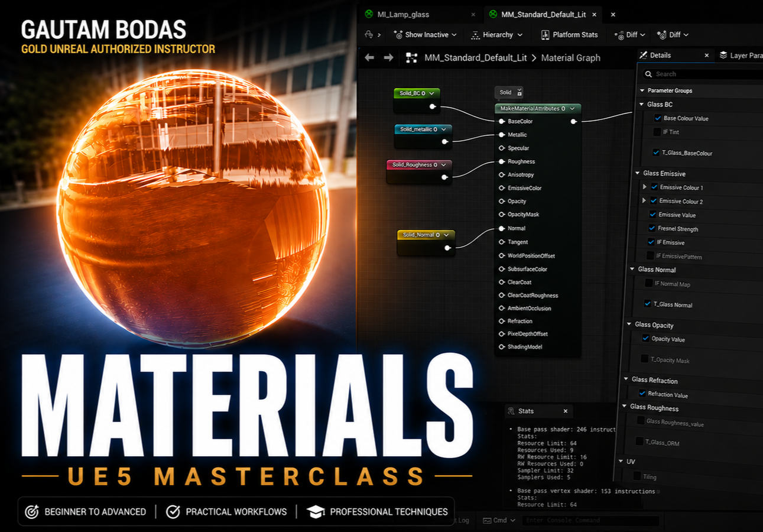This screenshot has height=532, width=763.
Task: Click the MakeMaterialAttributes output pin
Action: [573, 121]
